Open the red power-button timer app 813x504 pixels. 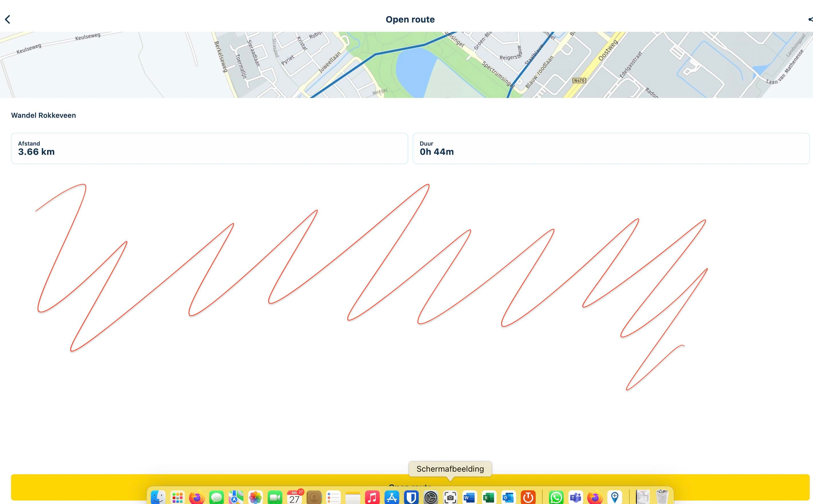528,497
